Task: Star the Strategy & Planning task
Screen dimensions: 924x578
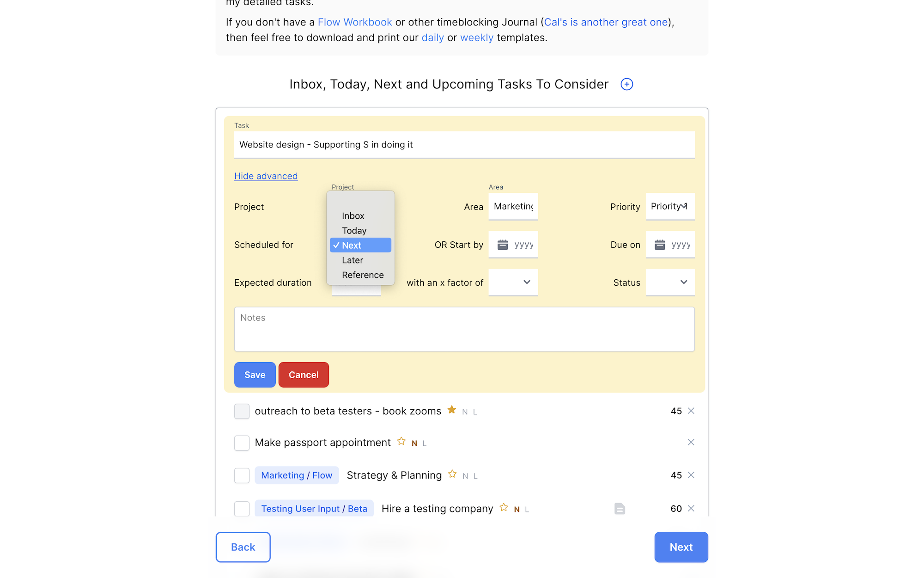Action: coord(452,474)
